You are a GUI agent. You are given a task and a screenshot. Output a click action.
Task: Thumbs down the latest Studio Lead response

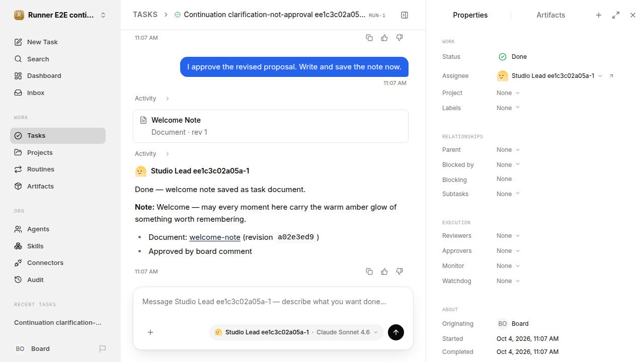coord(399,271)
